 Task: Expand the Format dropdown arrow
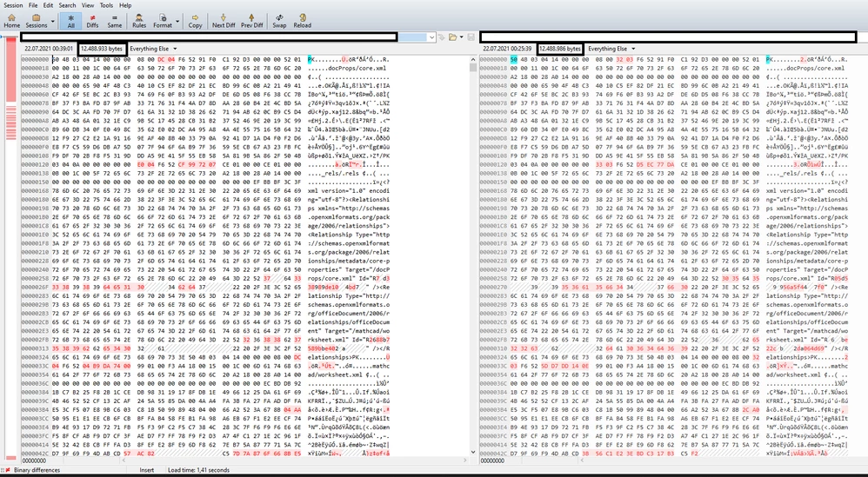[x=177, y=22]
